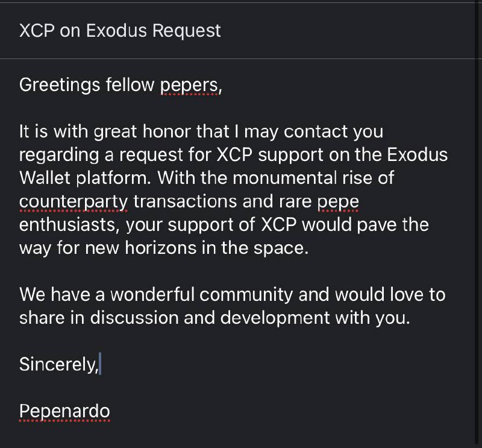Click the word 'platform.' in the body
Image resolution: width=482 pixels, height=448 pixels.
(x=113, y=178)
